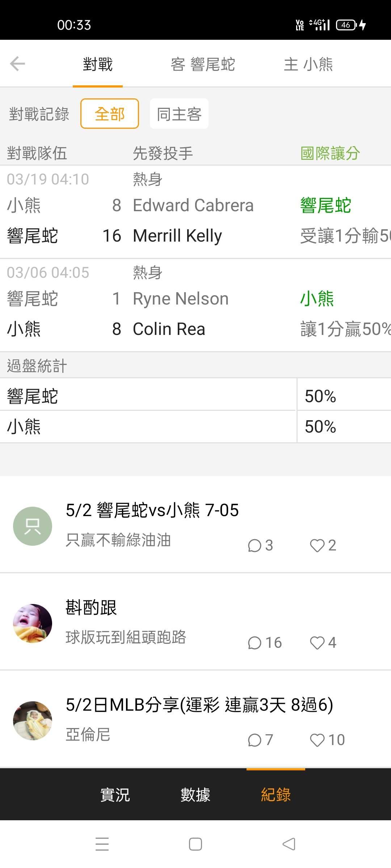Open comments bubble on 斟酌跟 post

[x=255, y=643]
